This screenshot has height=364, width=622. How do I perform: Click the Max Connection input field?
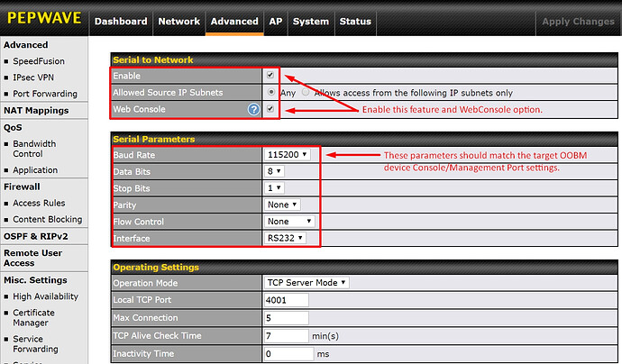pos(287,317)
